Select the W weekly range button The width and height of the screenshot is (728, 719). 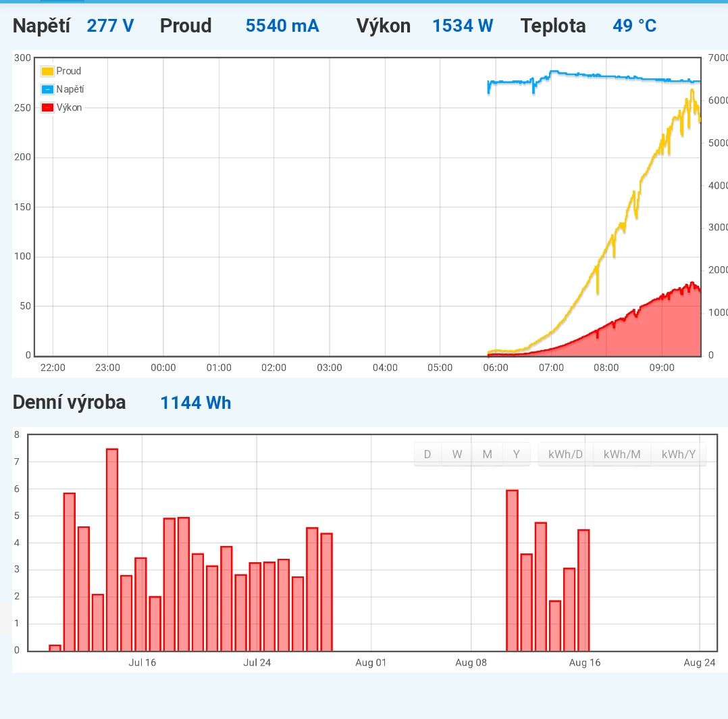pos(457,454)
